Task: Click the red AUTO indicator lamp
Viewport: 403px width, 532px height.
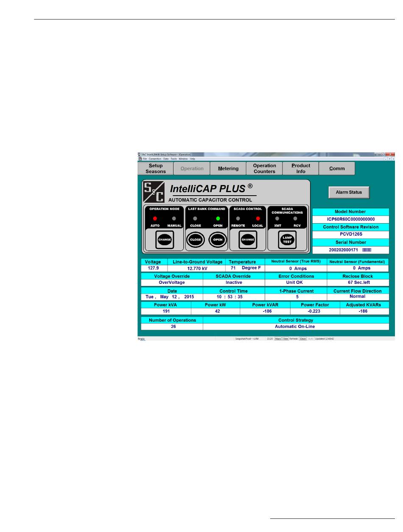Action: tap(155, 218)
